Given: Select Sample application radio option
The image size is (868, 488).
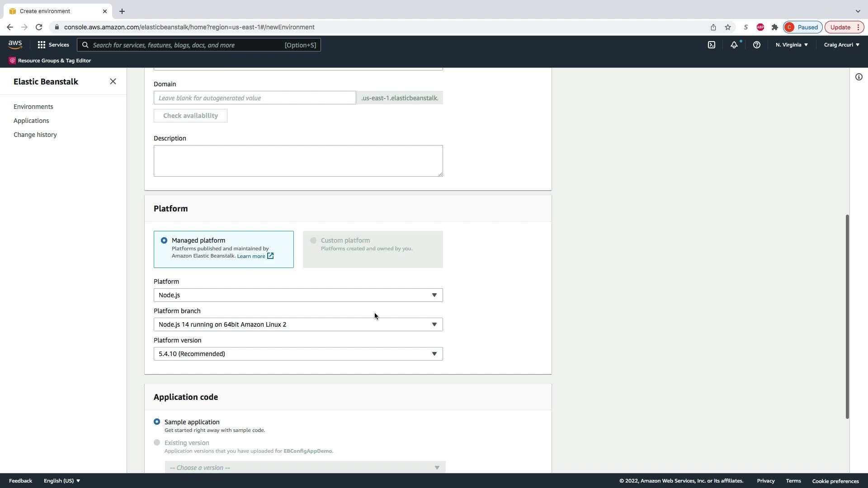Looking at the screenshot, I should pyautogui.click(x=157, y=422).
